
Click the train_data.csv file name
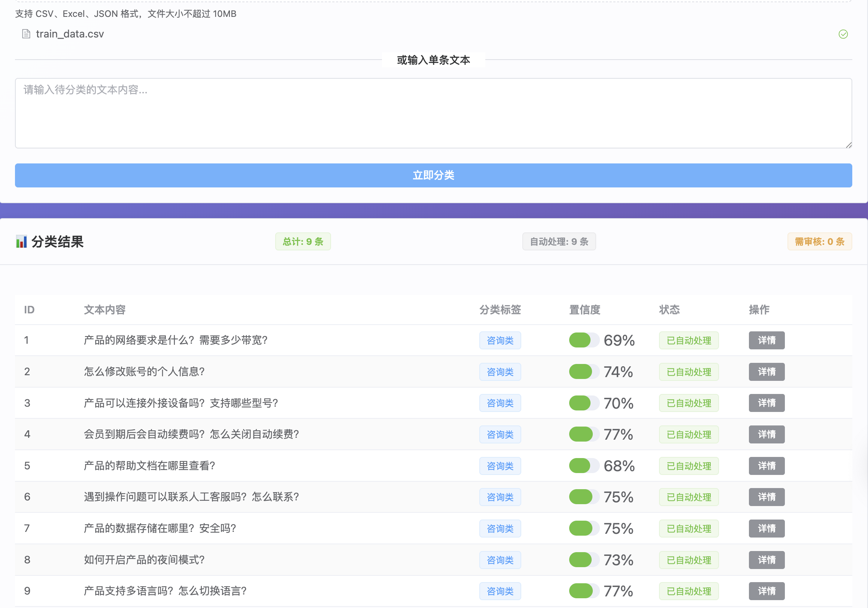tap(70, 34)
